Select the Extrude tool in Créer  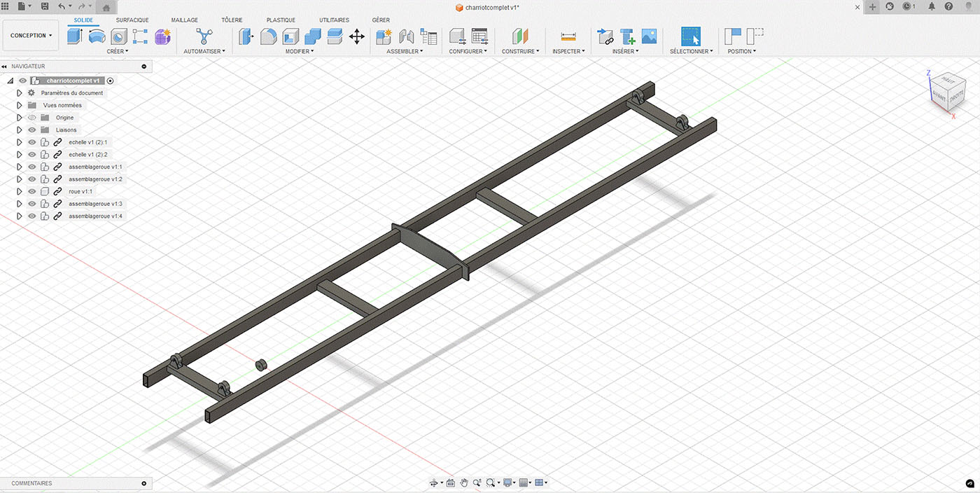click(75, 36)
